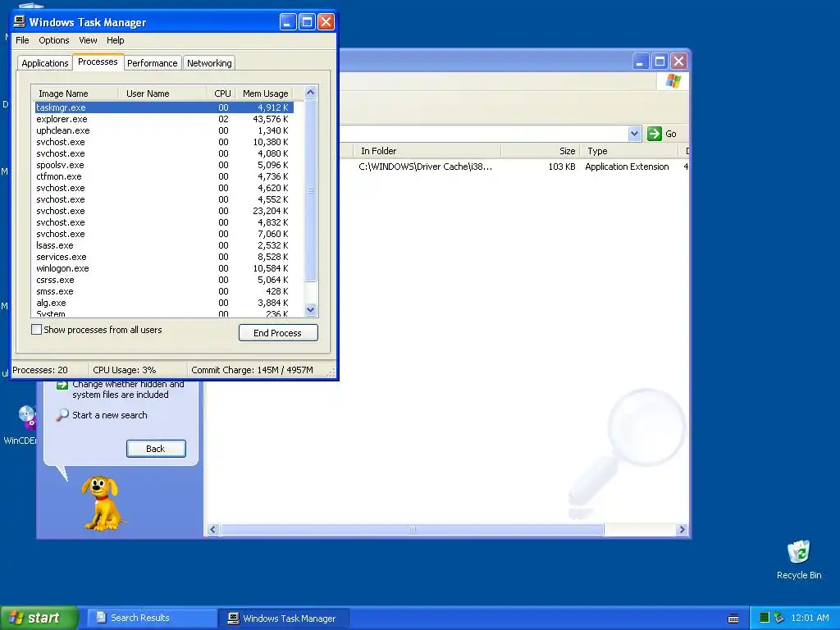Click Change whether hidden and system files link
Viewport: 840px width, 630px height.
coord(128,390)
